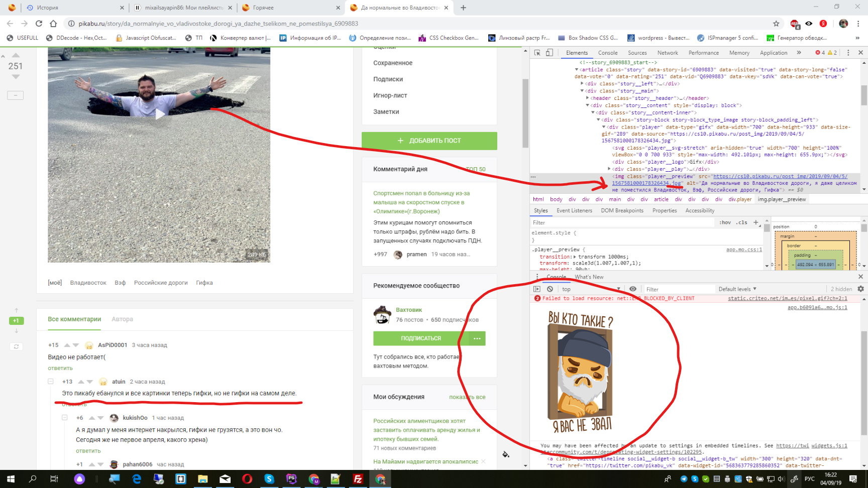Expand the div class="player__play" node

pos(609,169)
